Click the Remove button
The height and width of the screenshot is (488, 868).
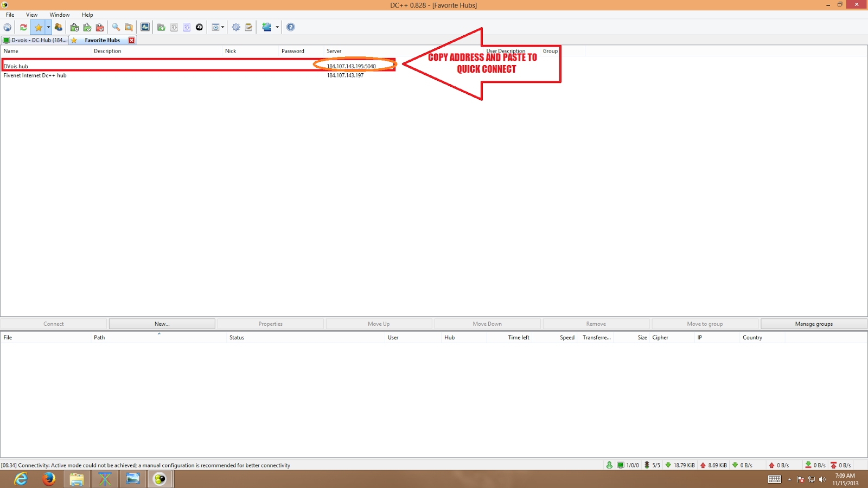pyautogui.click(x=596, y=324)
